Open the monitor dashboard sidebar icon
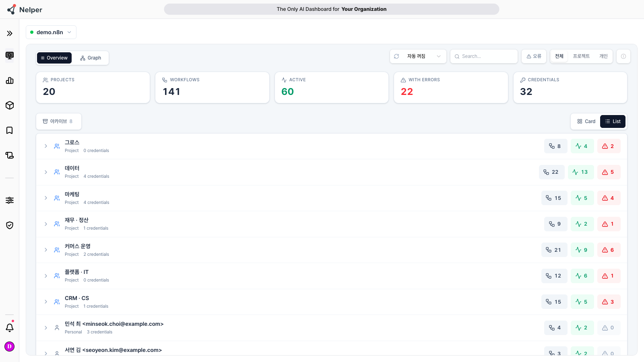Viewport: 644px width, 362px height. 10,56
